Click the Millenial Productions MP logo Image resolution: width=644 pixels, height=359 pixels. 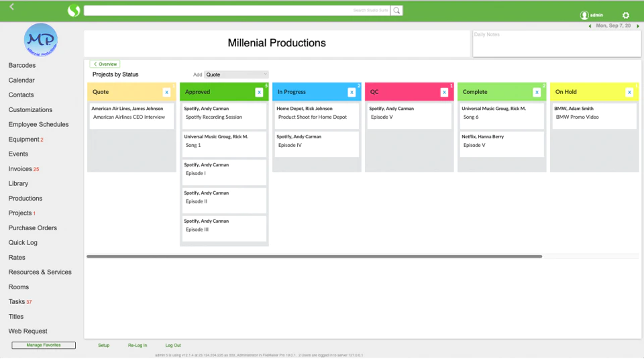click(41, 40)
